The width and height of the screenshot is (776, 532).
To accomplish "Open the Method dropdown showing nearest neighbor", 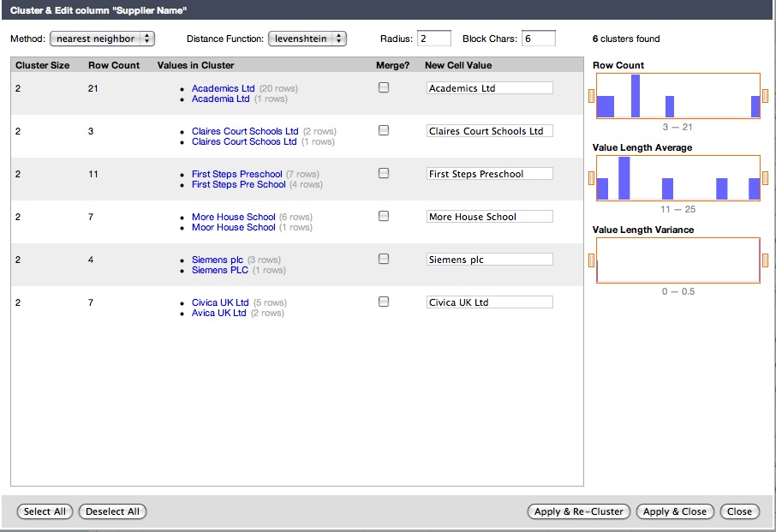I will pos(103,39).
